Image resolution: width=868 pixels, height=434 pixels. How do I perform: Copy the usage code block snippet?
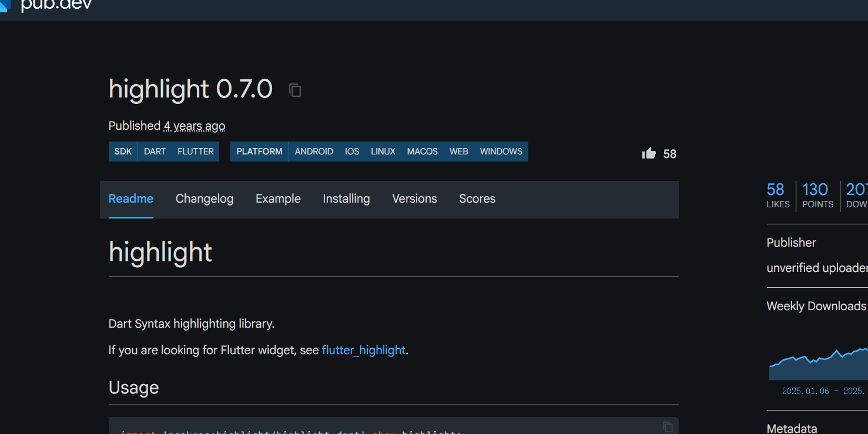tap(668, 427)
